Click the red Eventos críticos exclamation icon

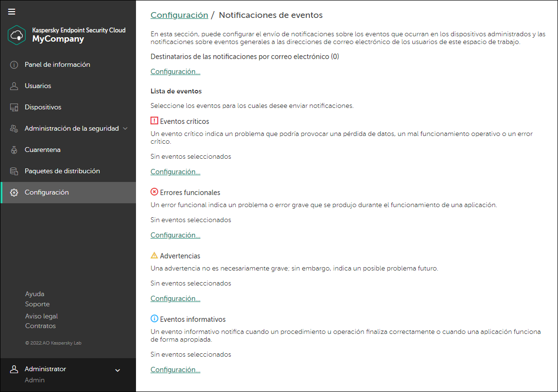pyautogui.click(x=154, y=121)
